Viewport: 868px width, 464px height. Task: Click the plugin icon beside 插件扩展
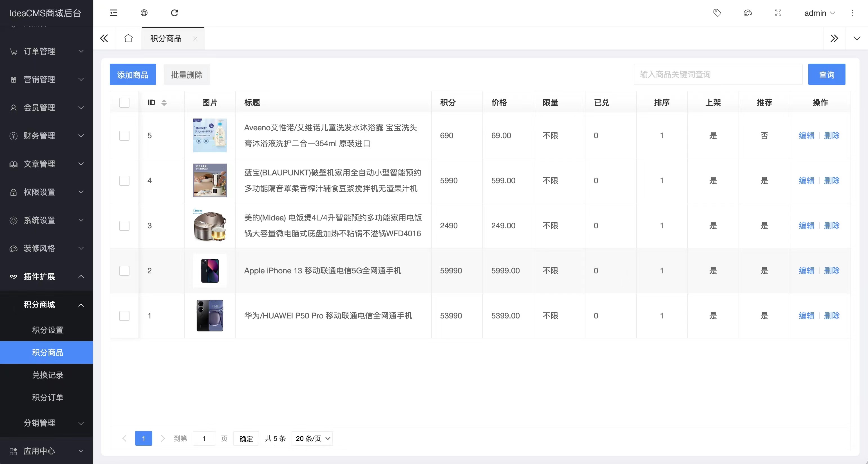pos(14,277)
